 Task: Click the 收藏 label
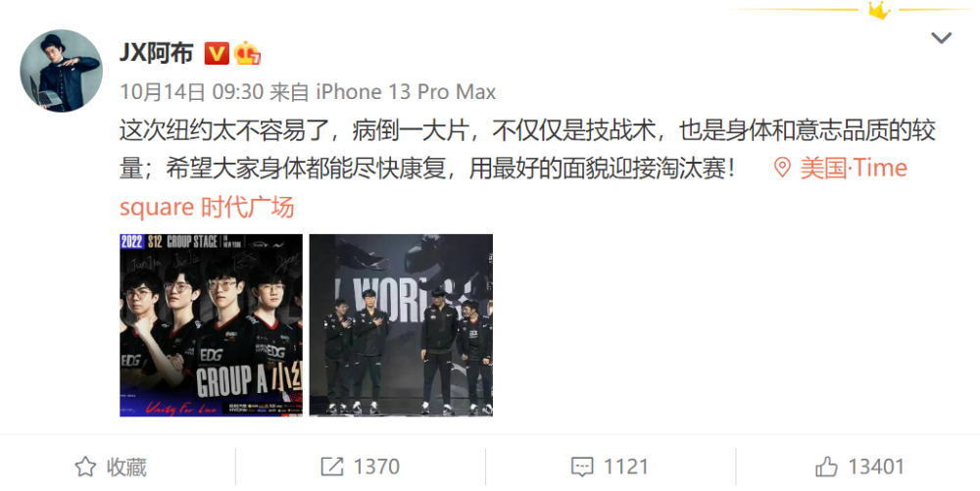[x=126, y=466]
